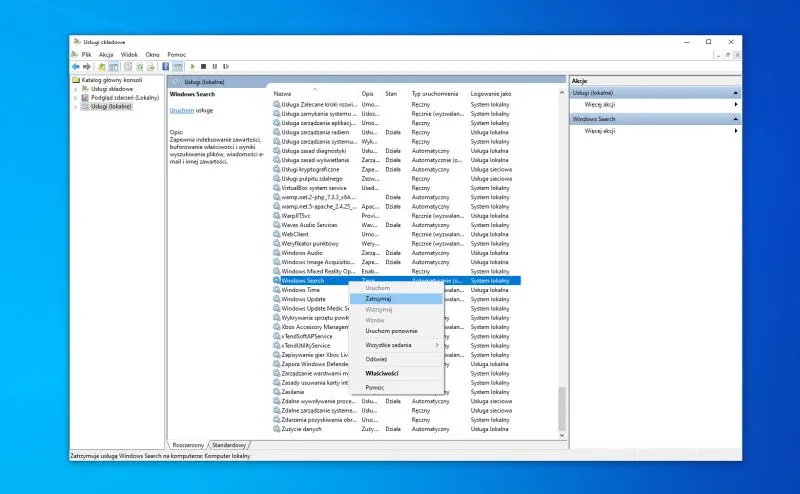Go back with the blue left arrow
800x494 pixels.
[x=76, y=67]
